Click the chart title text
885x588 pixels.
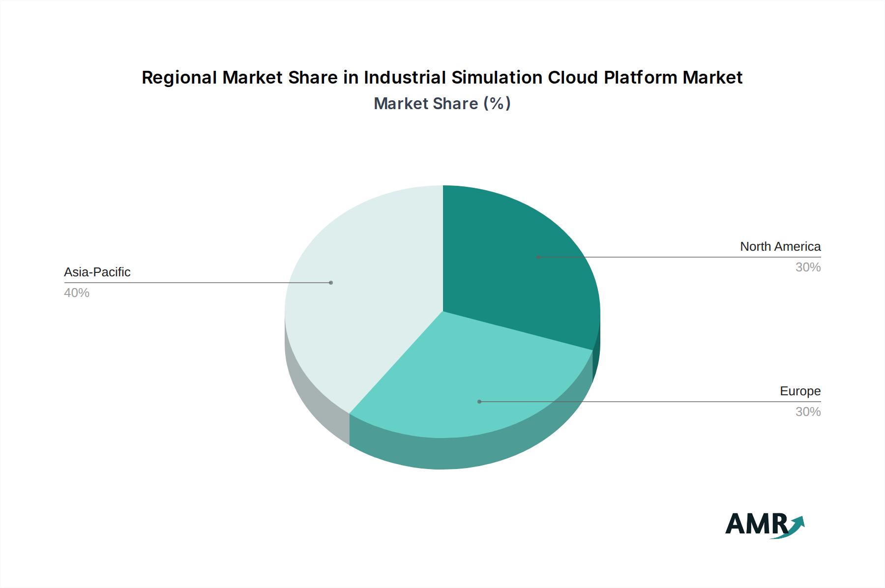(x=442, y=77)
